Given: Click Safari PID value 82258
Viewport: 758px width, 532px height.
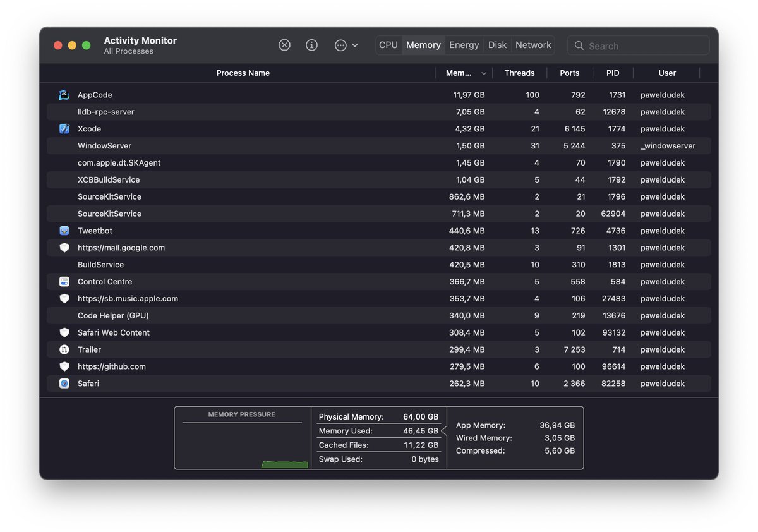Looking at the screenshot, I should pyautogui.click(x=614, y=384).
